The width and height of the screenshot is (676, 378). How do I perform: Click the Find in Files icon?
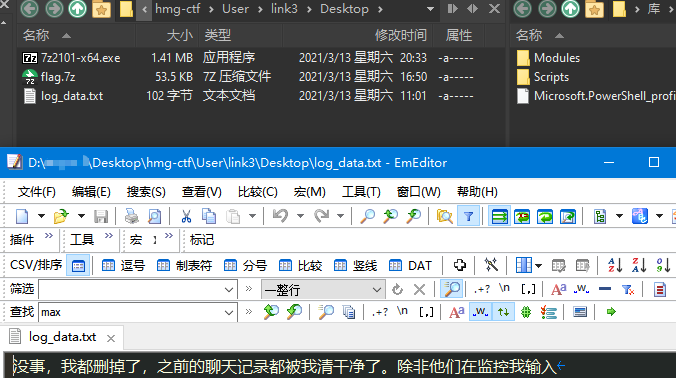click(444, 216)
